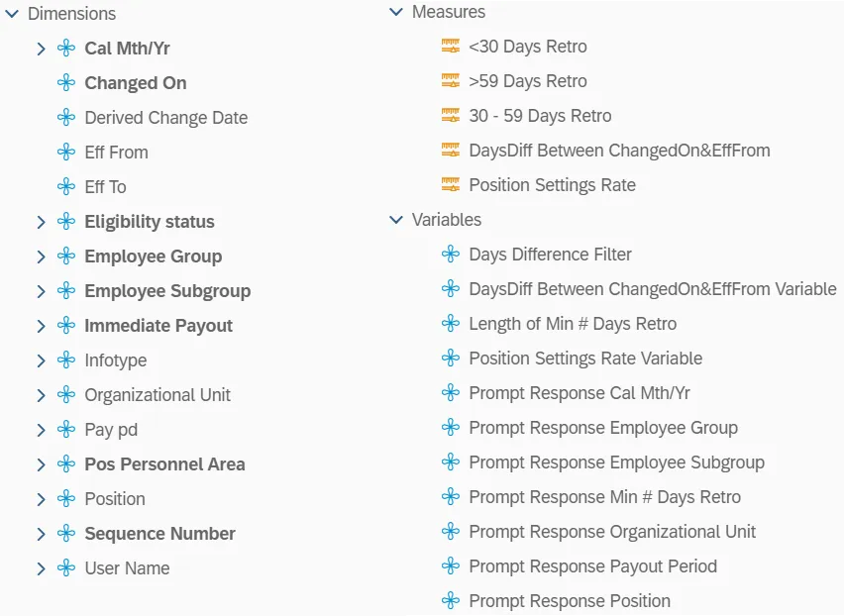The image size is (844, 616).
Task: Select the Eff To dimension
Action: [x=105, y=187]
